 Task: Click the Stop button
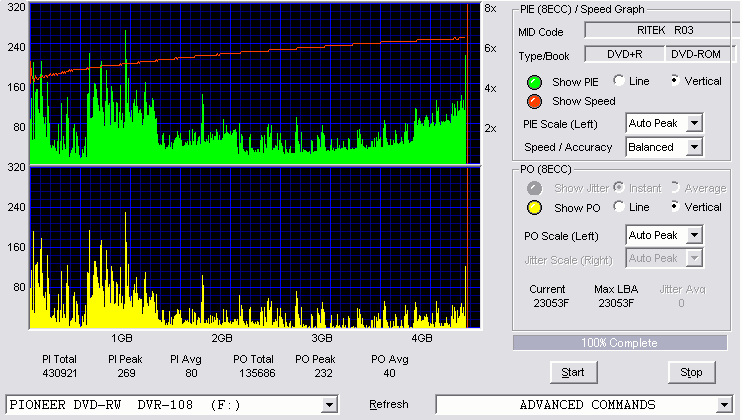(691, 373)
